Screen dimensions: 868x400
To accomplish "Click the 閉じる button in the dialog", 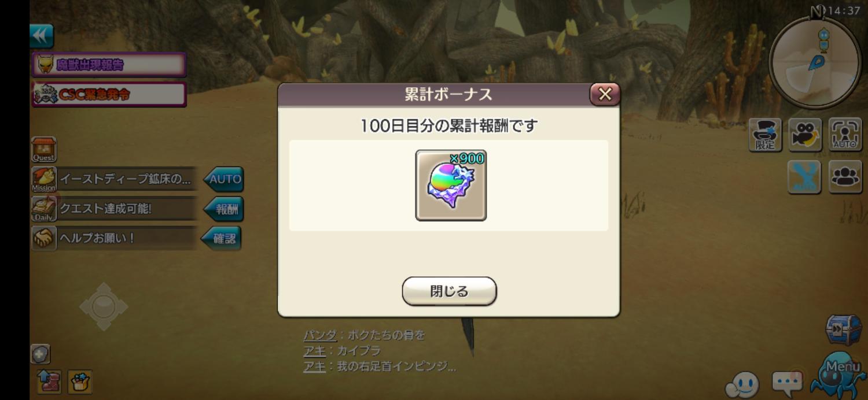I will 449,291.
